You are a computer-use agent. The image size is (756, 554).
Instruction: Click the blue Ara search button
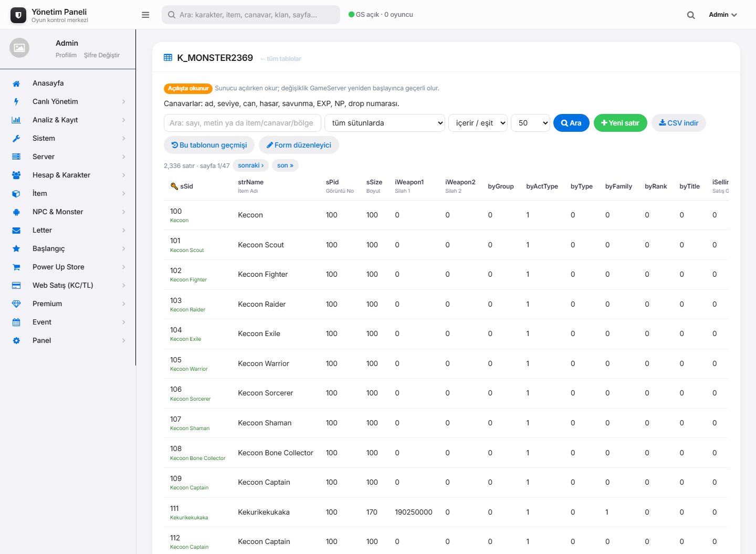click(x=571, y=123)
